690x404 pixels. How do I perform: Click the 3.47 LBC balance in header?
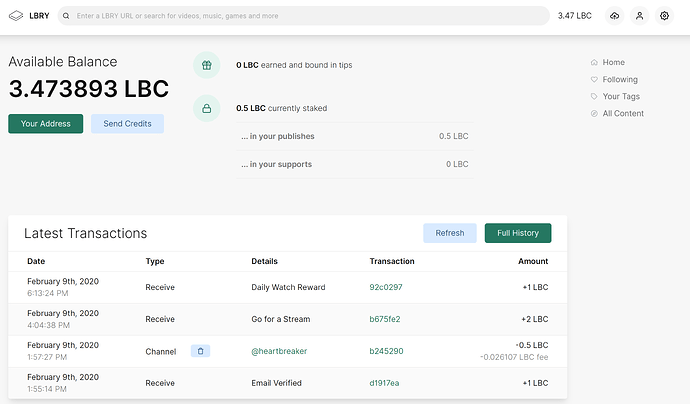[x=574, y=16]
